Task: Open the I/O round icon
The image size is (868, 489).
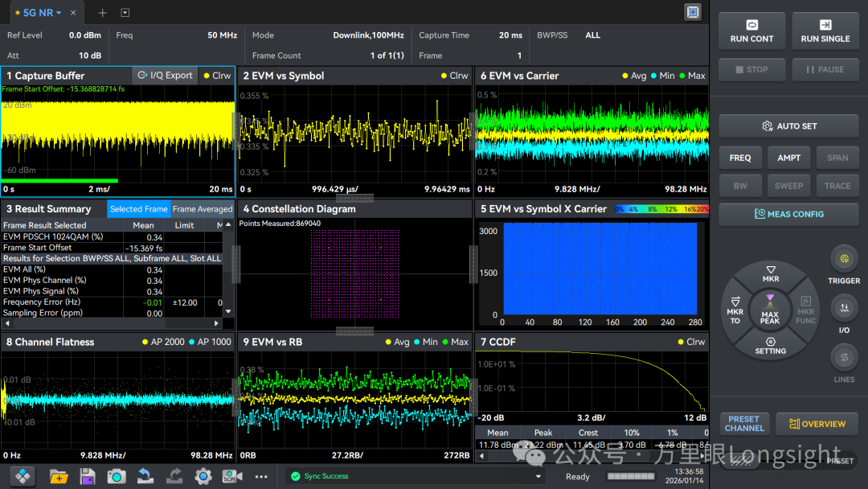Action: [844, 308]
